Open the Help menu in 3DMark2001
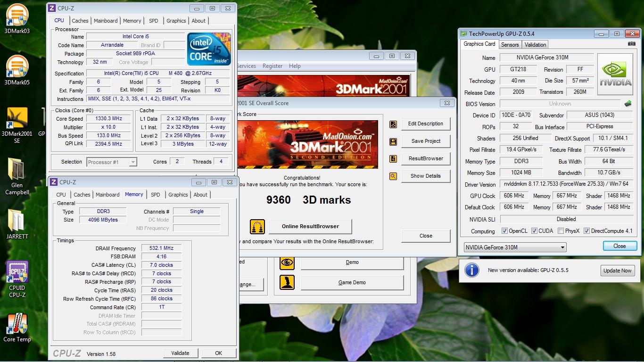The width and height of the screenshot is (644, 362). pyautogui.click(x=295, y=66)
